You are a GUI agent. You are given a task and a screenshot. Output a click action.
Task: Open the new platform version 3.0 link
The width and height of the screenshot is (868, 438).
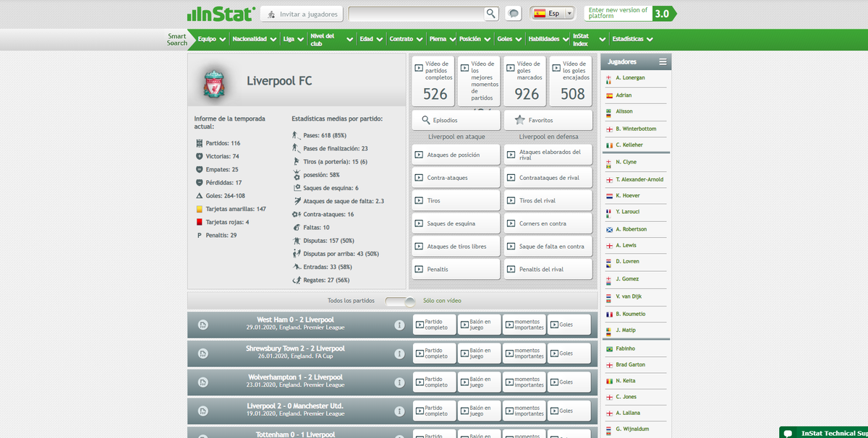630,14
